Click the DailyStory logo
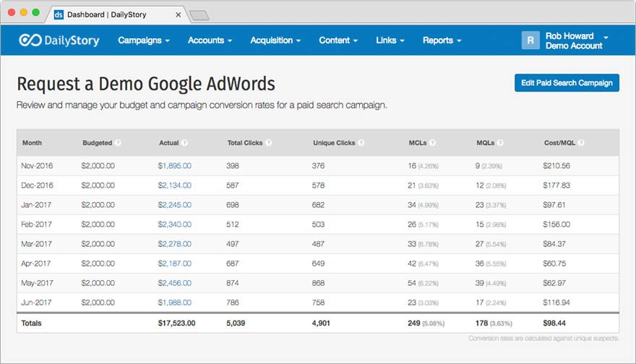This screenshot has height=364, width=636. (x=59, y=40)
